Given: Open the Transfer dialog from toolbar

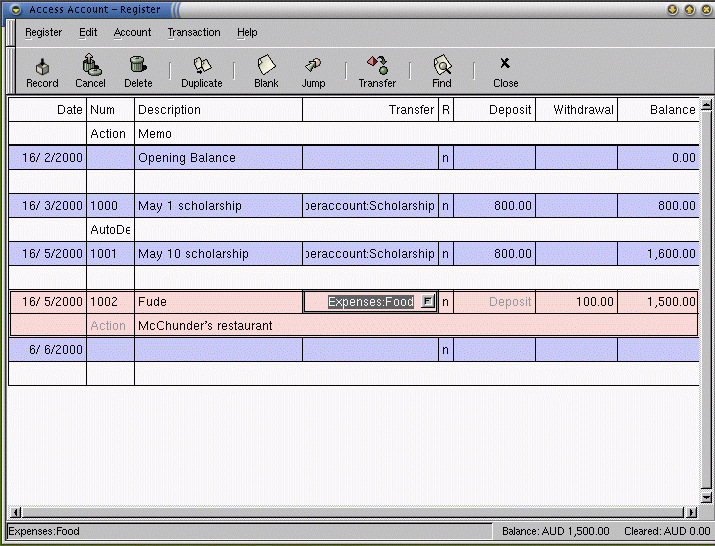Looking at the screenshot, I should point(377,66).
